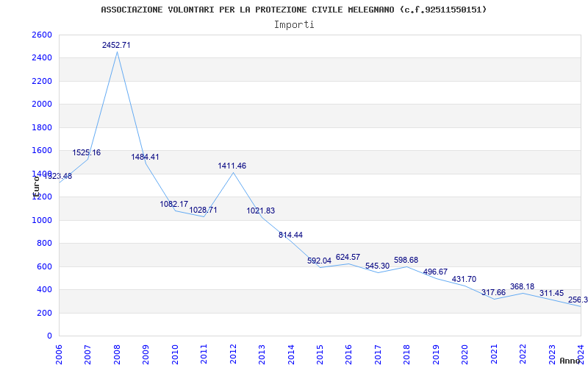Select the 496.67 data label
The image size is (588, 368).
click(x=435, y=272)
